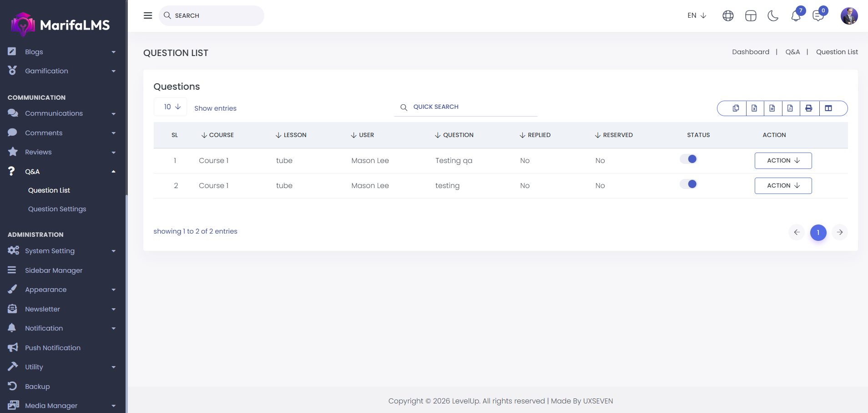Export the question list as PDF
The image size is (868, 413).
click(790, 108)
